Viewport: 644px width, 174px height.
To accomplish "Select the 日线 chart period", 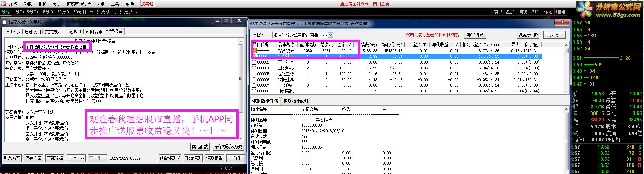I will click(x=94, y=12).
